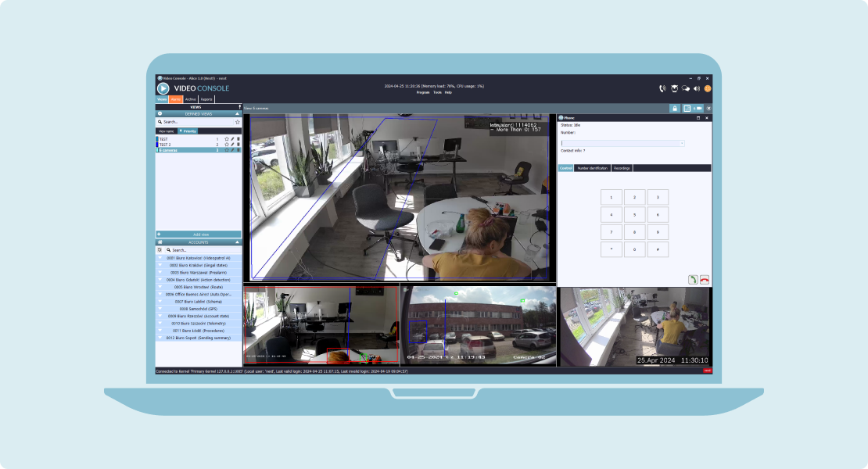Toggle favorite star for TEST view

tap(226, 139)
